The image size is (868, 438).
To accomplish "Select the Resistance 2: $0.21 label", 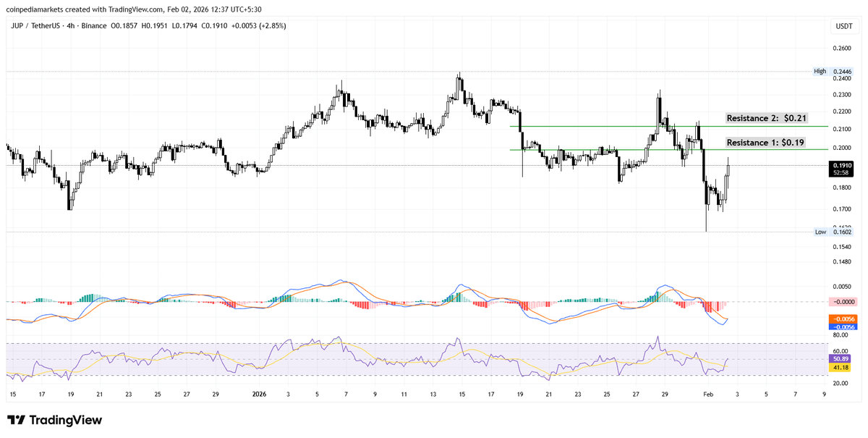I will tap(767, 117).
